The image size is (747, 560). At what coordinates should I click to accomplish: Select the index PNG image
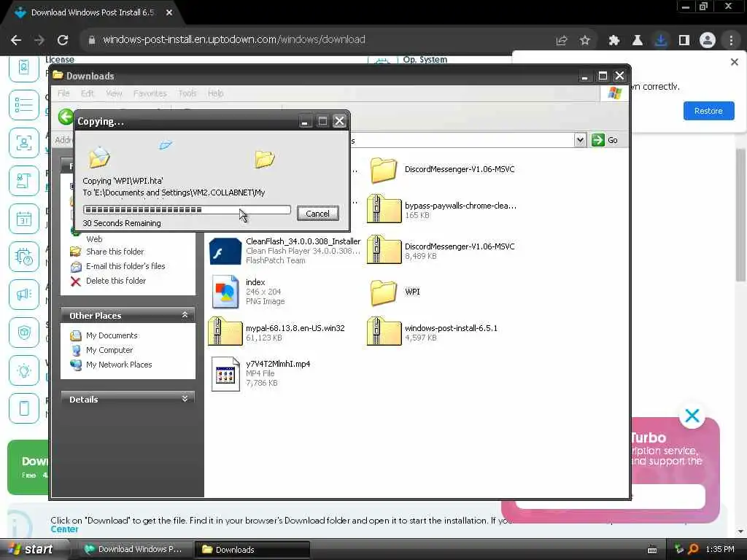point(248,292)
